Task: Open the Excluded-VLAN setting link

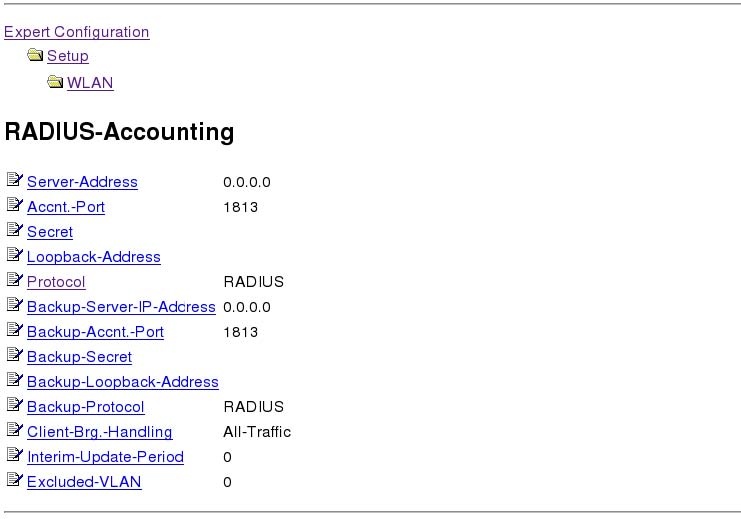Action: (x=84, y=482)
